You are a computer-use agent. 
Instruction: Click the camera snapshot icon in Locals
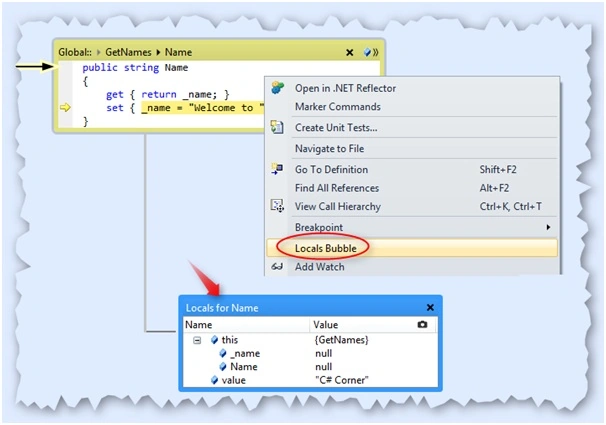coord(422,324)
